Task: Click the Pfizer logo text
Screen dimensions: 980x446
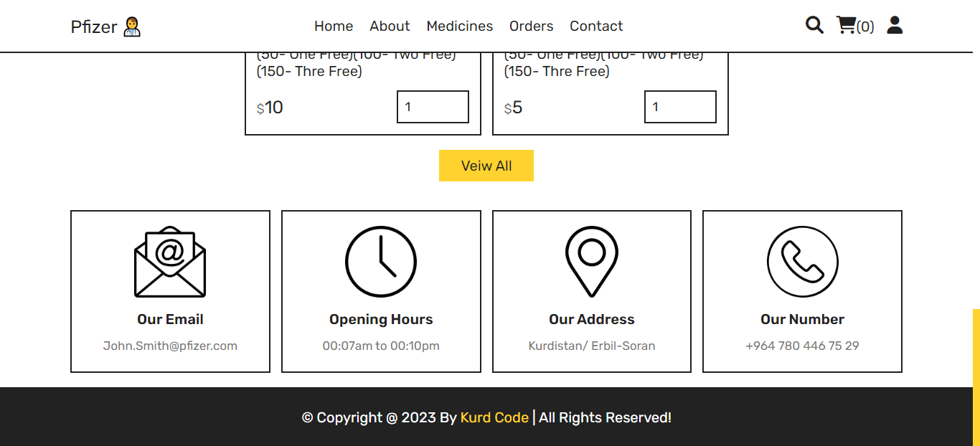Action: (94, 27)
